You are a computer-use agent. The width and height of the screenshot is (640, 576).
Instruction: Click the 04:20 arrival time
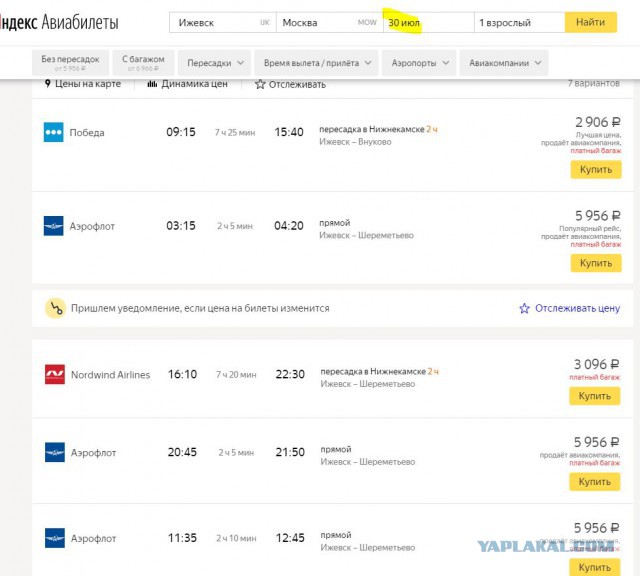coord(289,226)
